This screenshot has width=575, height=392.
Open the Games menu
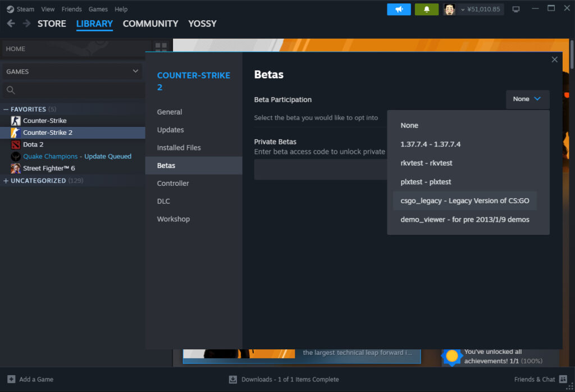tap(98, 9)
